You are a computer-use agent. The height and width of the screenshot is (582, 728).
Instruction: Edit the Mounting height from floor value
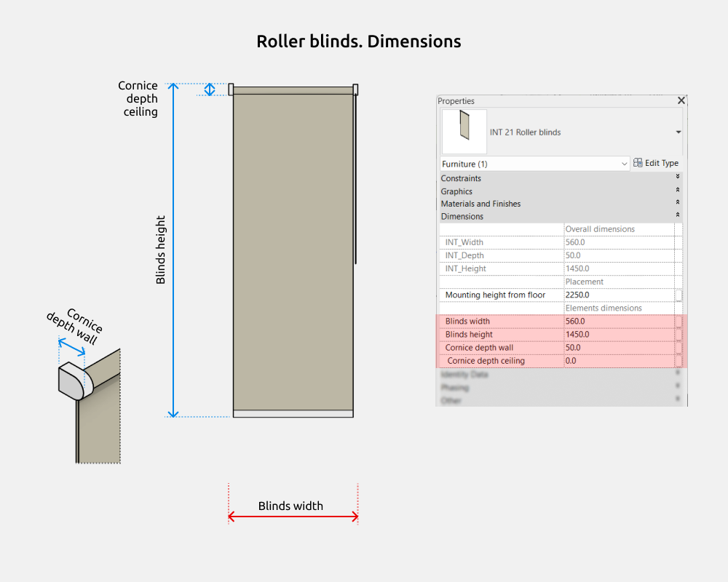point(619,295)
